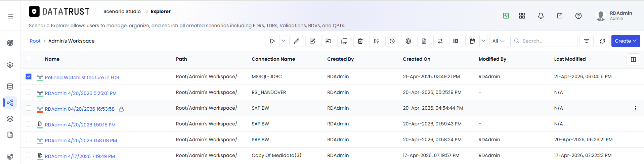Image resolution: width=644 pixels, height=164 pixels.
Task: Open the report file icon in sidebar
Action: tap(10, 135)
